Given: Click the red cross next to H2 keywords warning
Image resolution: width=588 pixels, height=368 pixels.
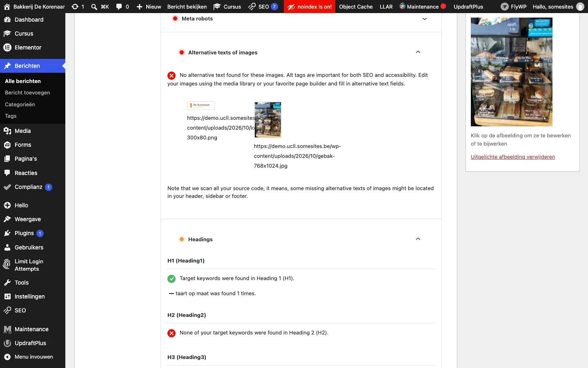Looking at the screenshot, I should pos(171,333).
